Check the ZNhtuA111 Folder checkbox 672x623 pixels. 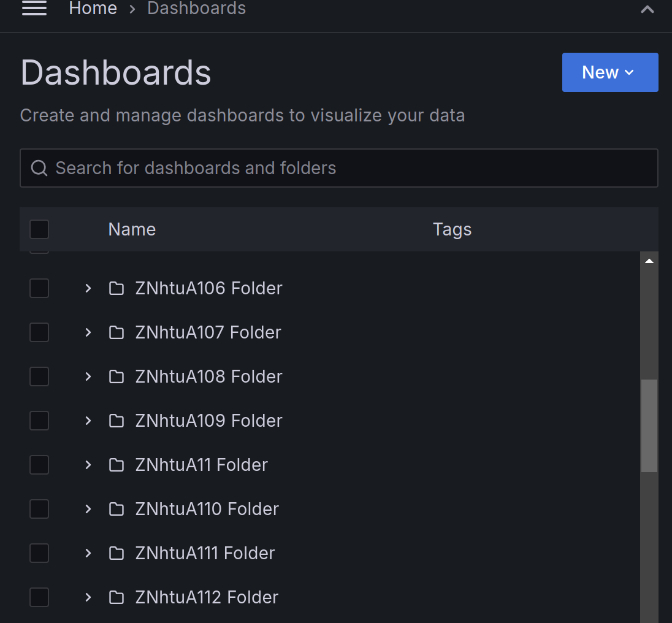[39, 553]
